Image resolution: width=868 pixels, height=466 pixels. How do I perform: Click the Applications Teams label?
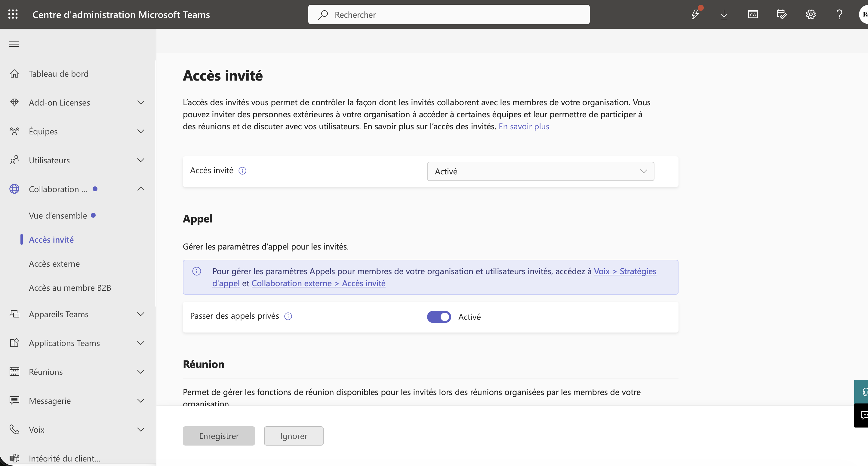click(x=64, y=343)
